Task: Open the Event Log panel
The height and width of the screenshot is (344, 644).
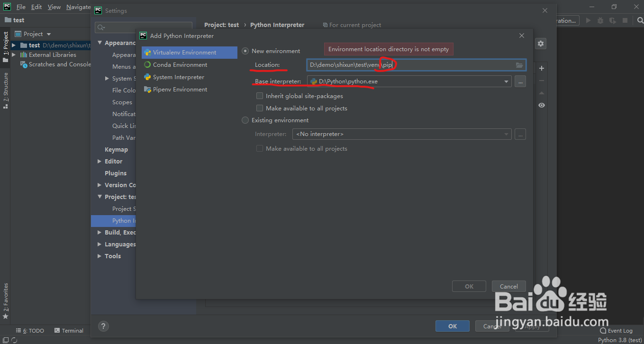Action: 616,331
